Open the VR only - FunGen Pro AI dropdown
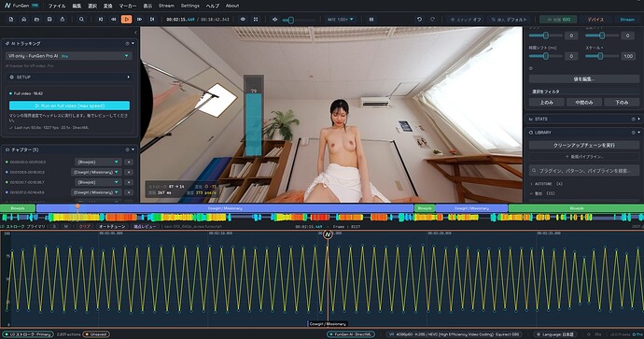644x339 pixels. tap(68, 56)
